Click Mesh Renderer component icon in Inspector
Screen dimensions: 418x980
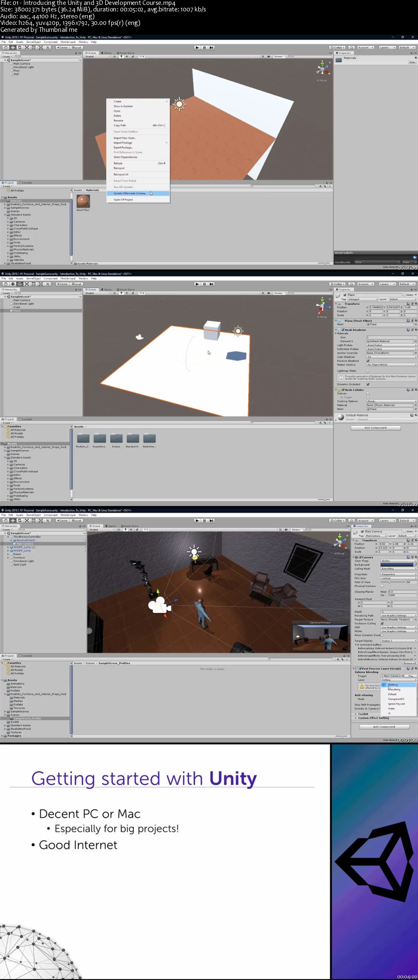340,330
